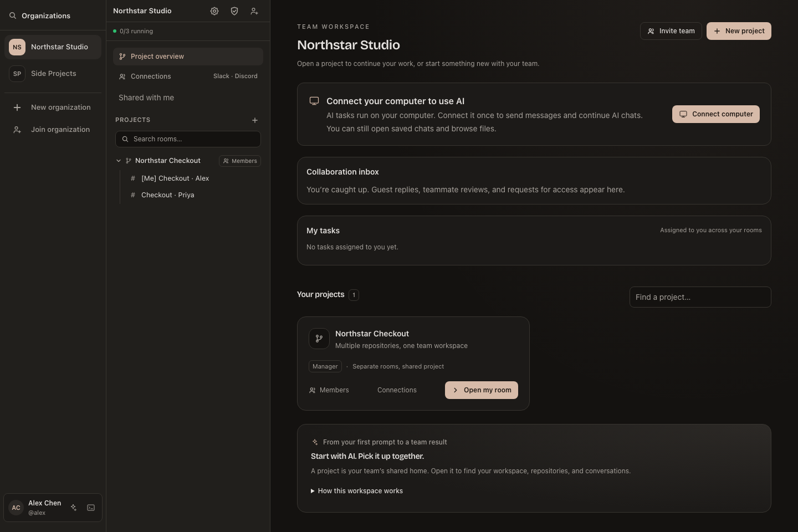Focus the Find a project field
The width and height of the screenshot is (798, 532).
click(700, 297)
